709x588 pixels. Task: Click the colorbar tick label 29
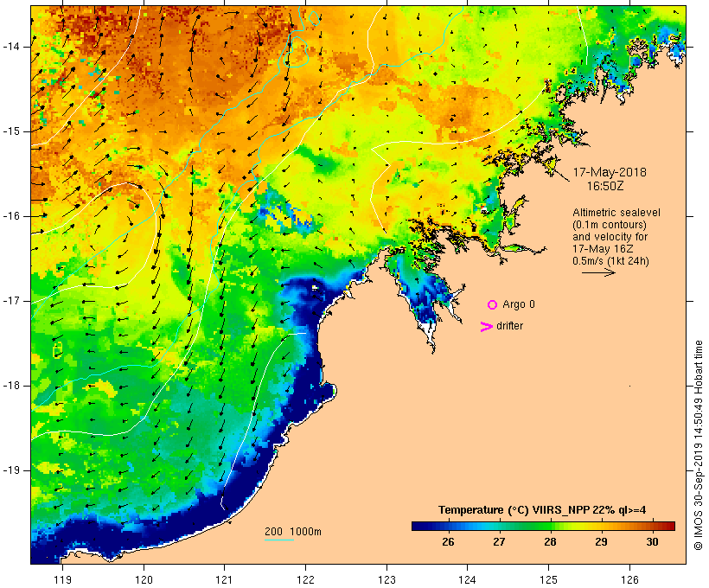[601, 542]
